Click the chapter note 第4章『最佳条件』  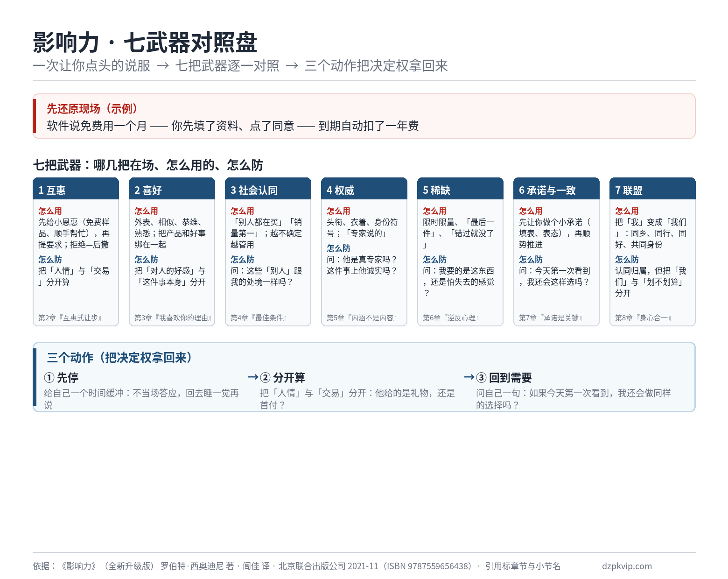click(x=259, y=318)
